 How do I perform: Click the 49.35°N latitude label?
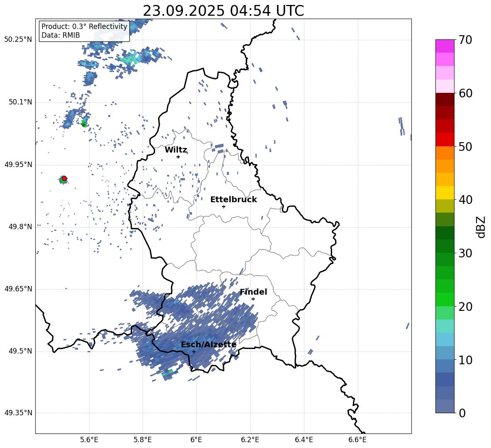click(x=18, y=413)
